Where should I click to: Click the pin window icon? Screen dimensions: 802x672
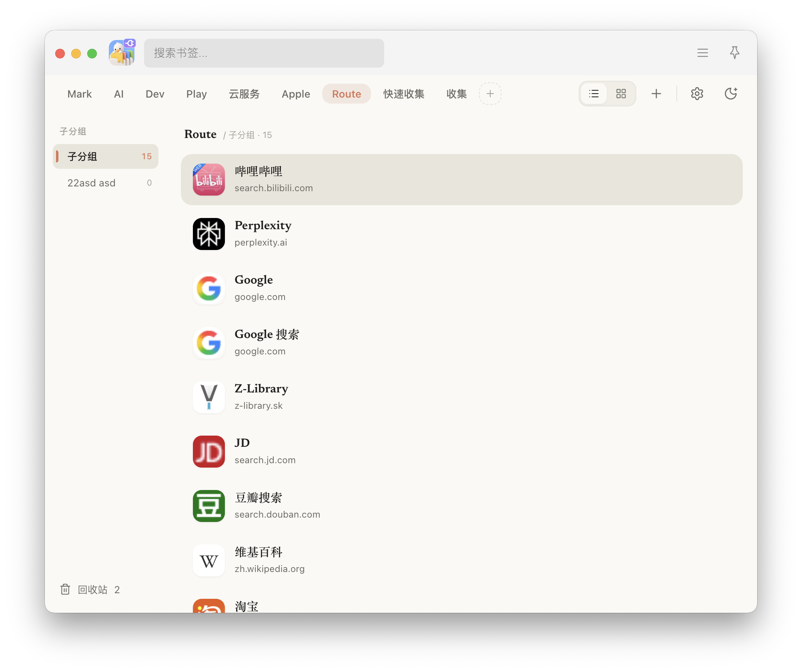(734, 53)
